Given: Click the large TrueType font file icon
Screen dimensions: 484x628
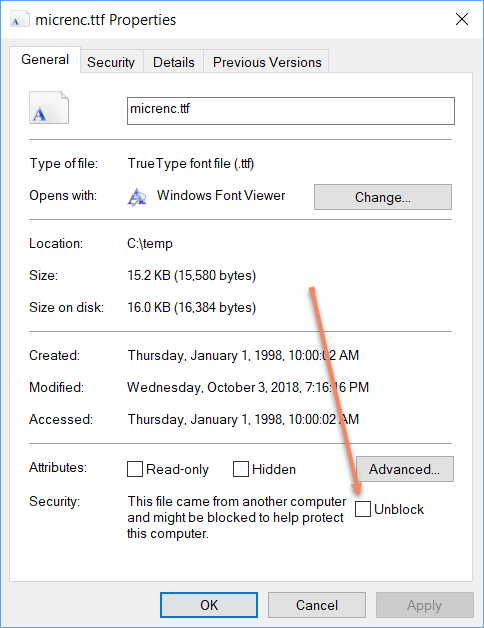Looking at the screenshot, I should point(49,107).
